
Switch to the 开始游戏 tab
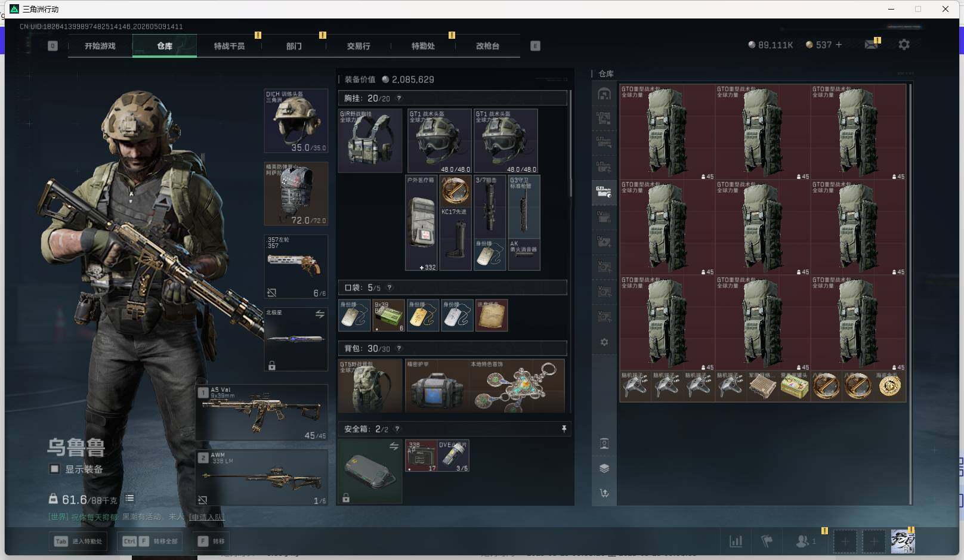pyautogui.click(x=100, y=46)
